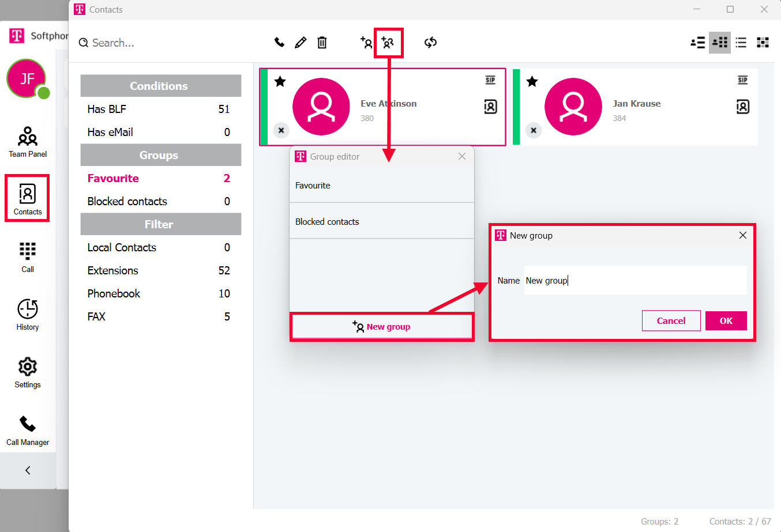
Task: Collapse the Softphone sidebar with chevron
Action: point(28,470)
